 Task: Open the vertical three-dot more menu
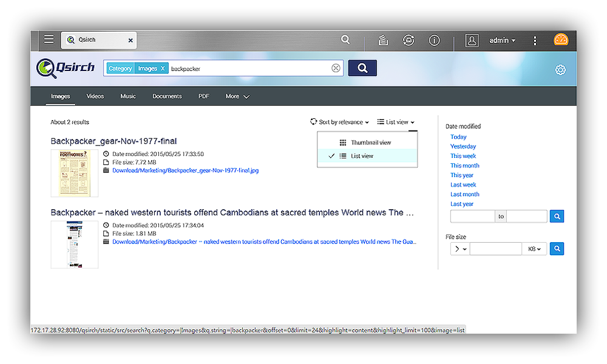[x=535, y=41]
